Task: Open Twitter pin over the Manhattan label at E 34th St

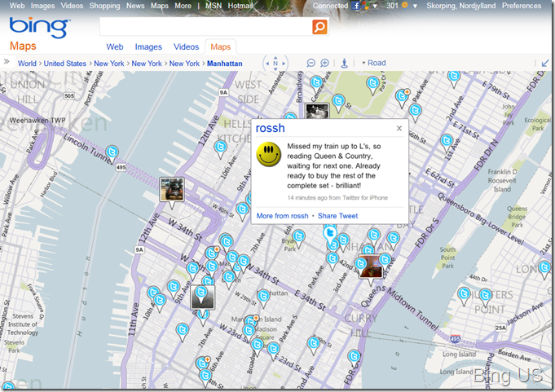Action: [263, 297]
